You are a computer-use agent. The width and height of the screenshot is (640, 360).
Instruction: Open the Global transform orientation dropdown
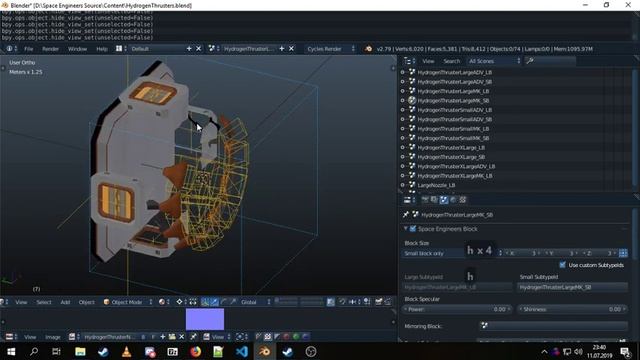[256, 302]
